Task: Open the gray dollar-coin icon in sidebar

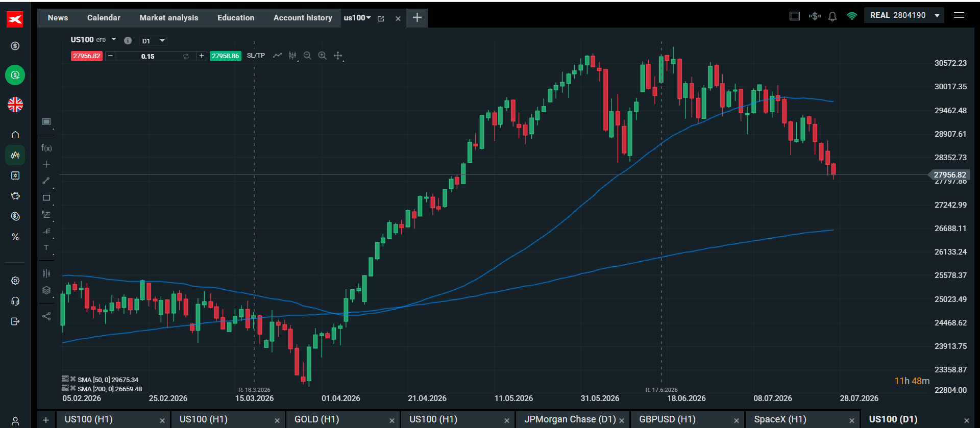Action: click(15, 46)
